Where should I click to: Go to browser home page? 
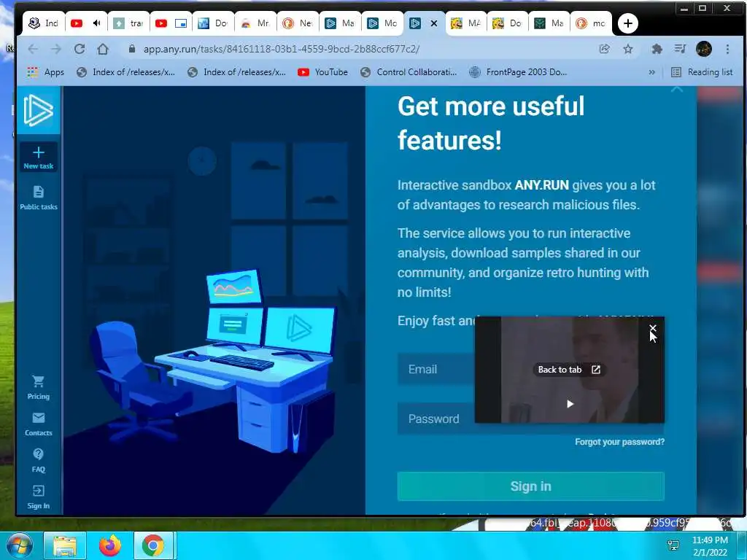point(103,49)
